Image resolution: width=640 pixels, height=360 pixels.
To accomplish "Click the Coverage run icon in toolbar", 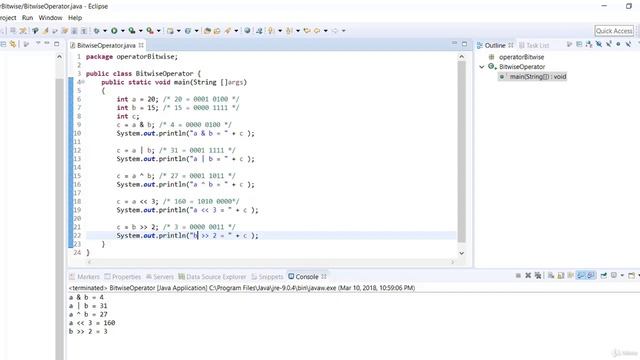I will click(x=132, y=31).
